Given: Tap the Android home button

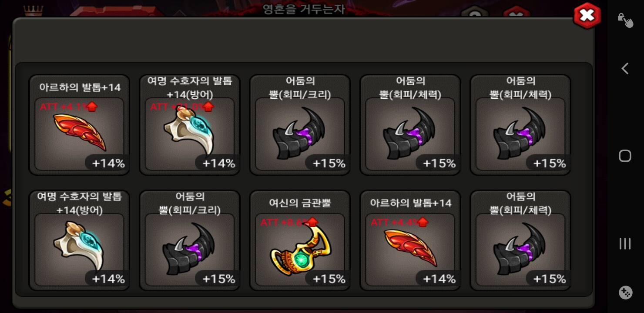Looking at the screenshot, I should click(x=625, y=156).
